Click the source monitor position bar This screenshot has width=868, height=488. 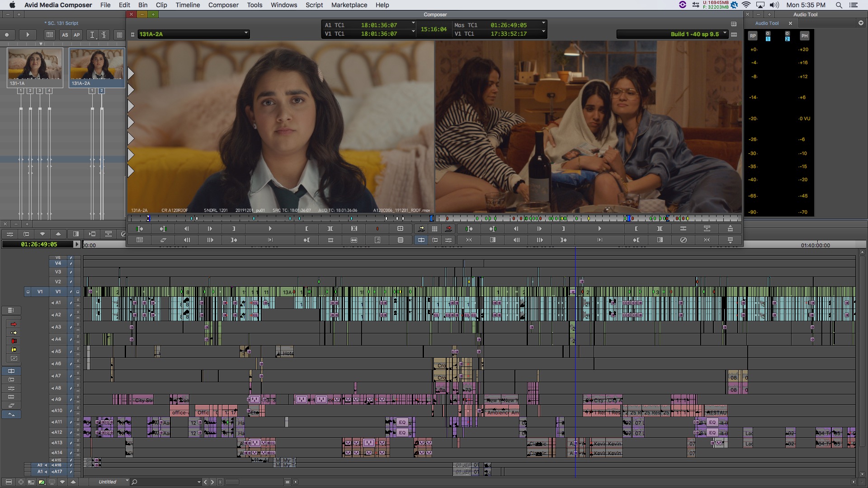(280, 219)
